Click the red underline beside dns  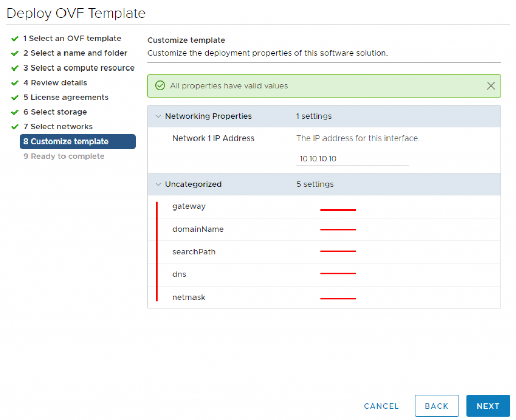pos(339,273)
